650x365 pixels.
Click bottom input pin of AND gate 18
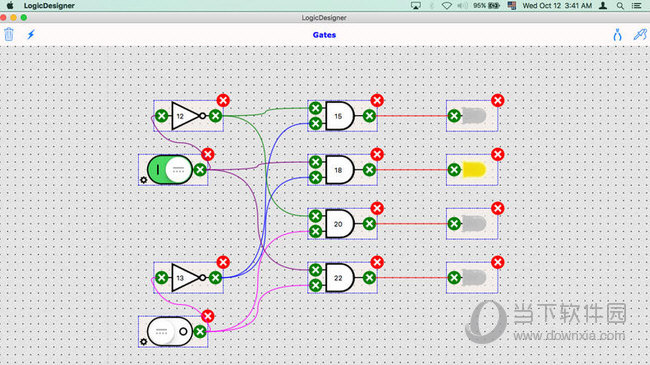(x=315, y=177)
